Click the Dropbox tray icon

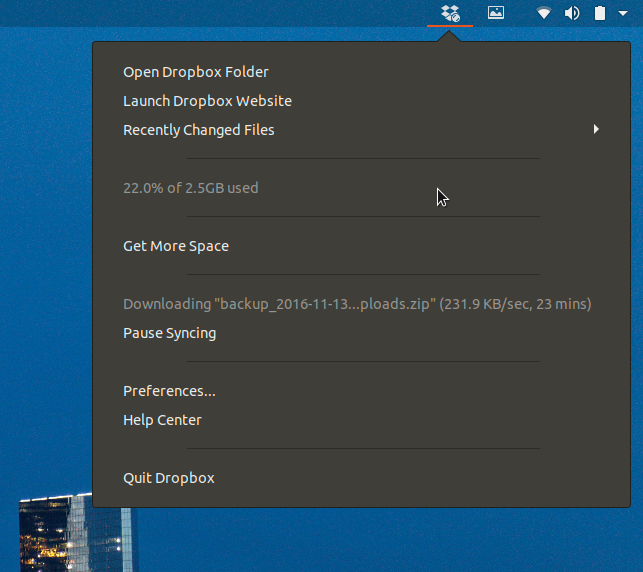[x=450, y=13]
